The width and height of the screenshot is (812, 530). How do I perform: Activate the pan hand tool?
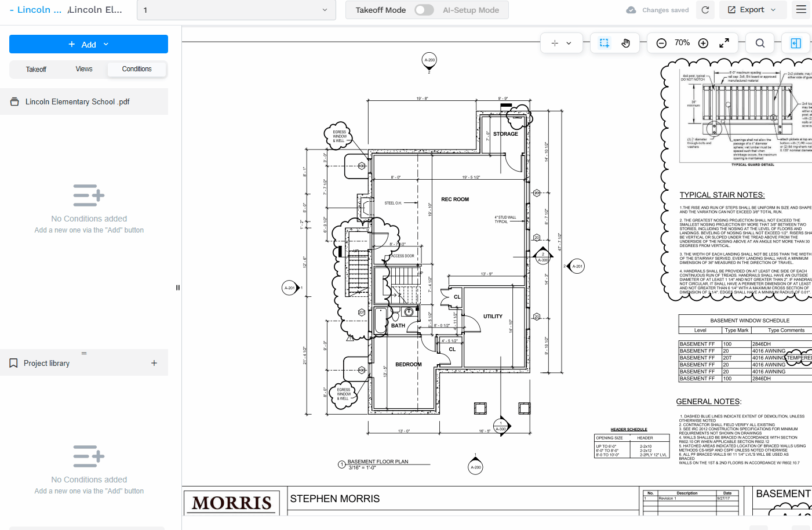625,43
